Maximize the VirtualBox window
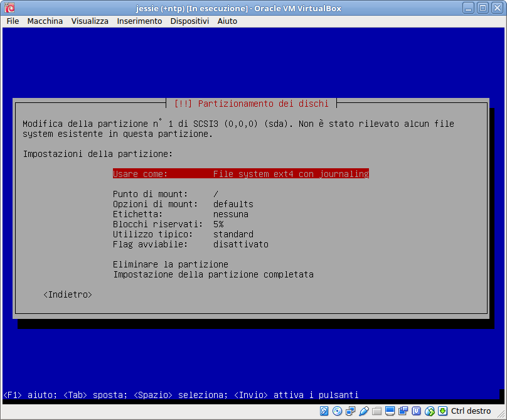The height and width of the screenshot is (420, 507). [483, 8]
